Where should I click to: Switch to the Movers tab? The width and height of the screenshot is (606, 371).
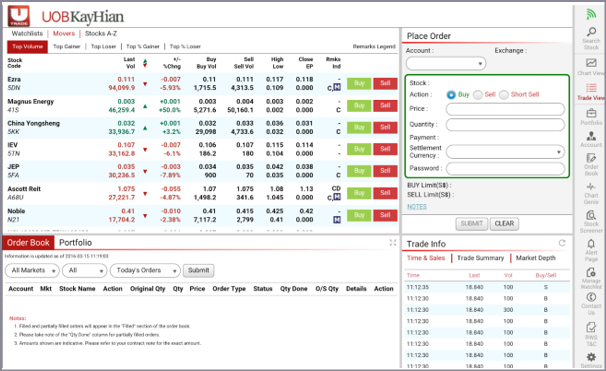tap(64, 34)
